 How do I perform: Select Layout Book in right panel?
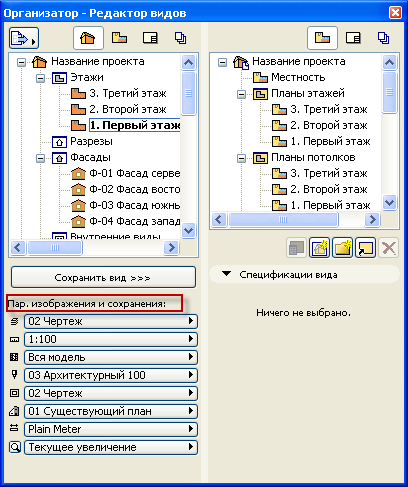click(x=353, y=38)
